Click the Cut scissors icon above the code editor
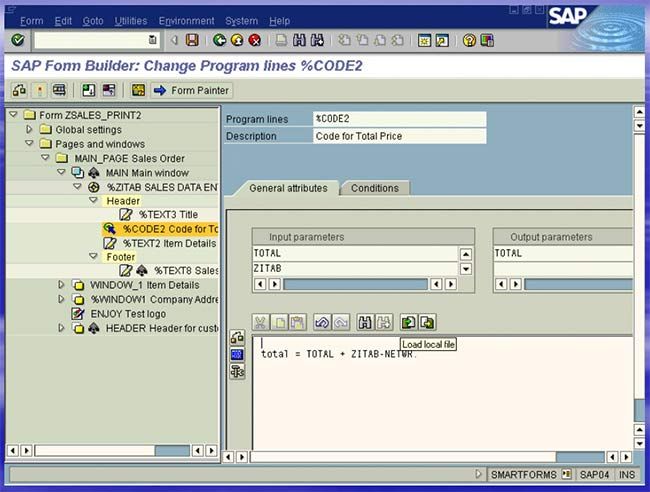The image size is (650, 492). click(260, 322)
